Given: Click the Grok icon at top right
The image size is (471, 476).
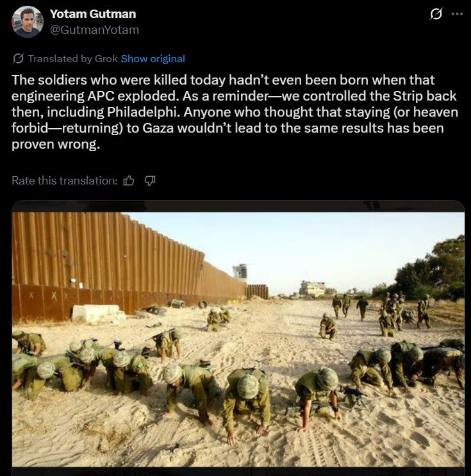Looking at the screenshot, I should click(x=436, y=14).
